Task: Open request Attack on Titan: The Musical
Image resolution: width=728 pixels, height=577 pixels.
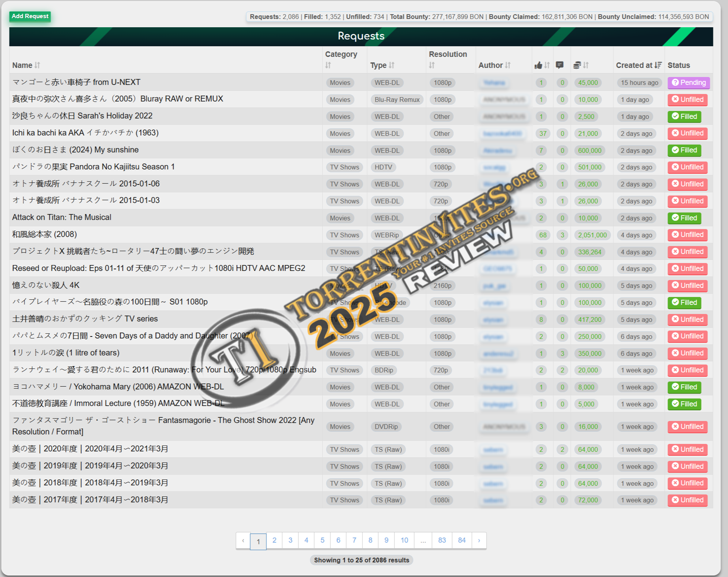Action: 62,217
